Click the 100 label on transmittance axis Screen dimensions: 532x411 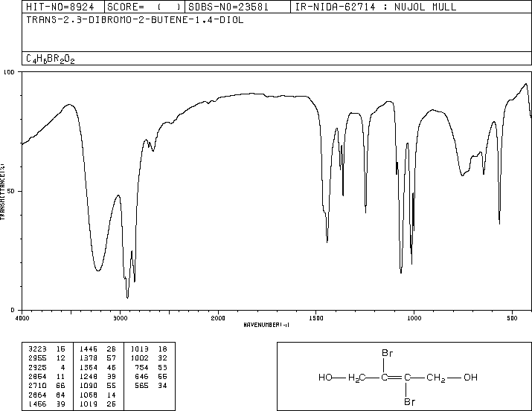tap(9, 72)
